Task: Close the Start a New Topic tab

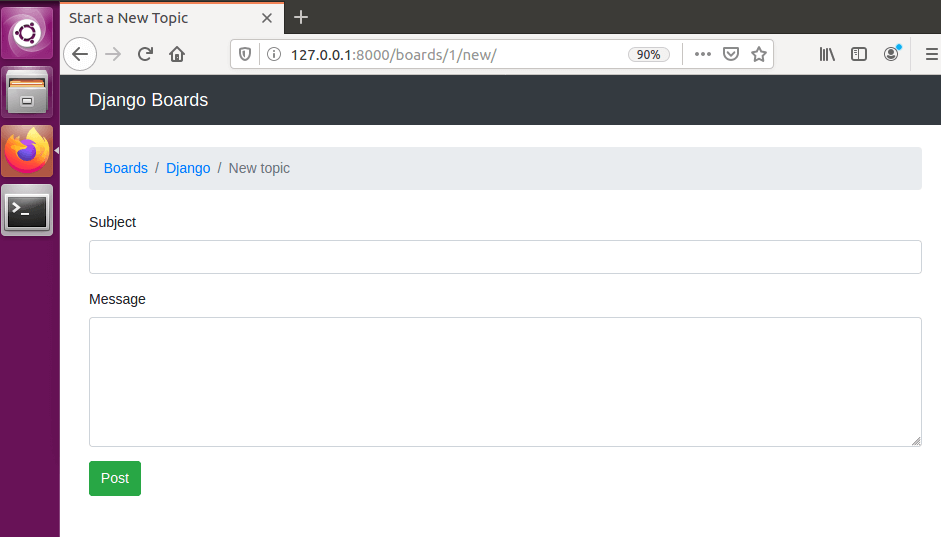Action: pos(267,18)
